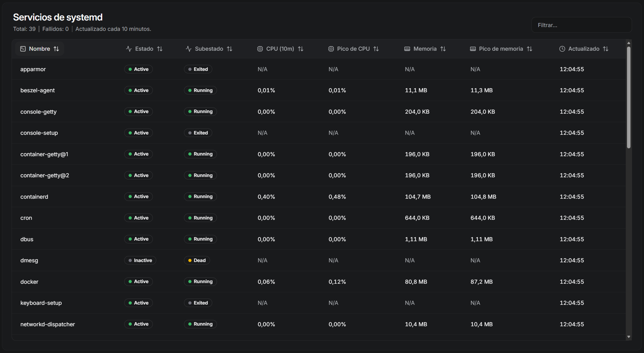Sort by Nombre using sort arrows
Screen dimensions: 644x353
click(x=56, y=49)
